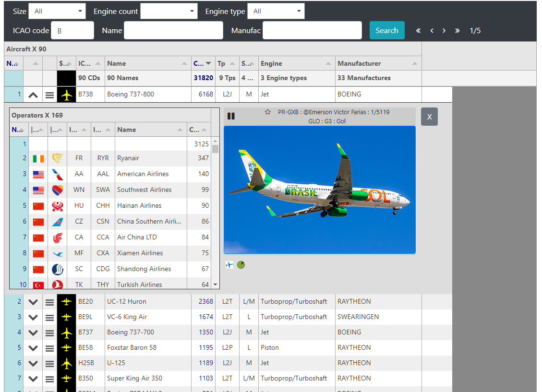Star the PR-GXB photo as favorite
542x392 pixels.
[267, 112]
